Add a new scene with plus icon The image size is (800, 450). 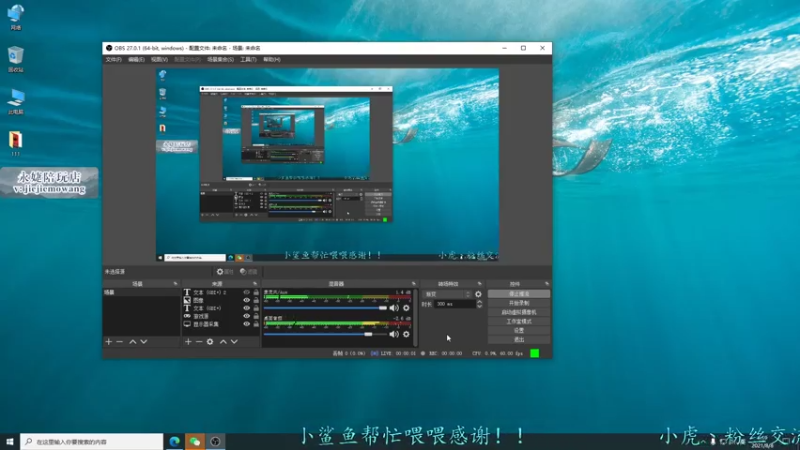(109, 342)
